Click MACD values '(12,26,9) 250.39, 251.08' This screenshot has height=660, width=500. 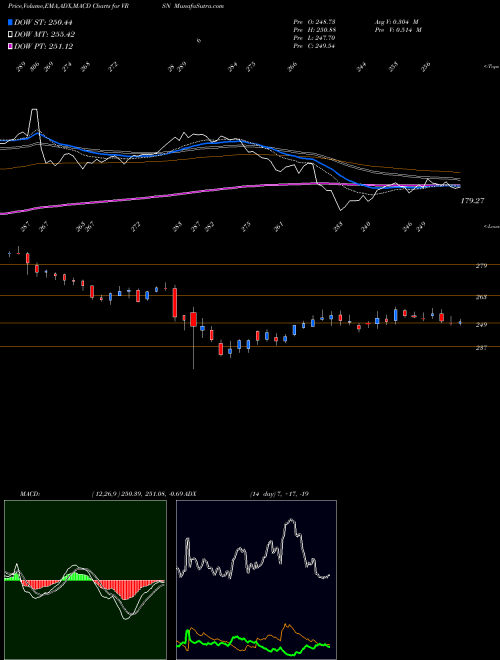click(x=128, y=494)
